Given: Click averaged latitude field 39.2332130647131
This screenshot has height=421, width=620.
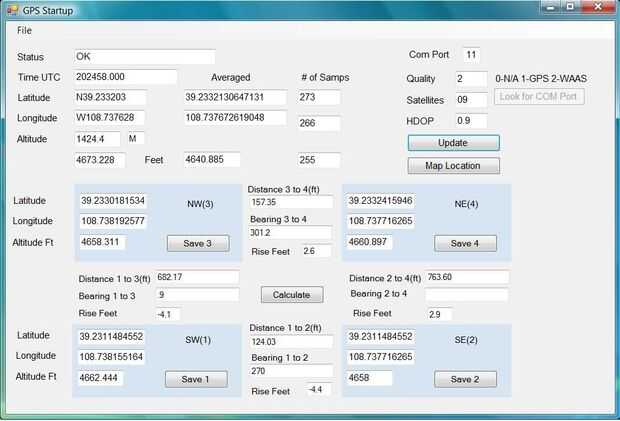Looking at the screenshot, I should pyautogui.click(x=235, y=98).
